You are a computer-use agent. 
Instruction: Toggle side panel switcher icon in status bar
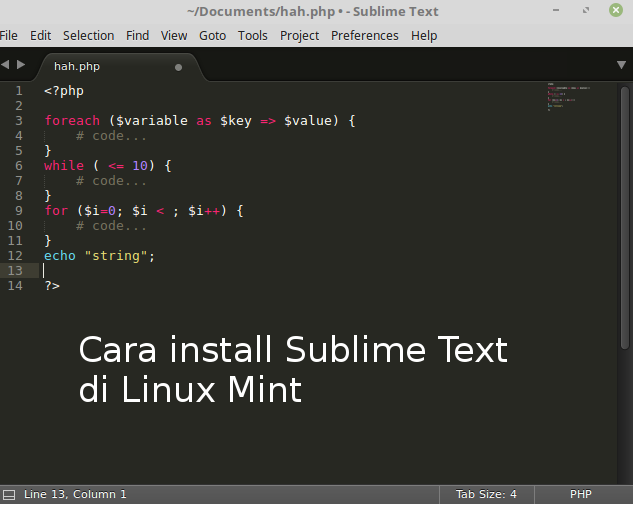(9, 495)
